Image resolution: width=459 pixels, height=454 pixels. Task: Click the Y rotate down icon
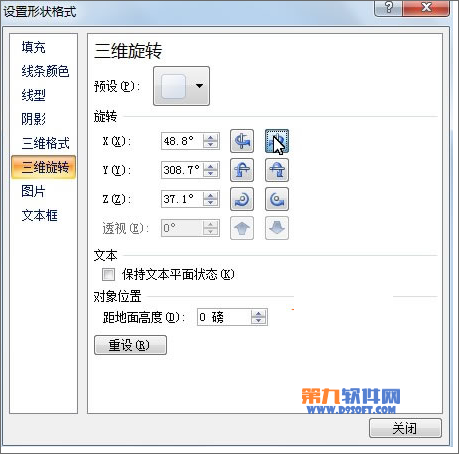coord(277,170)
